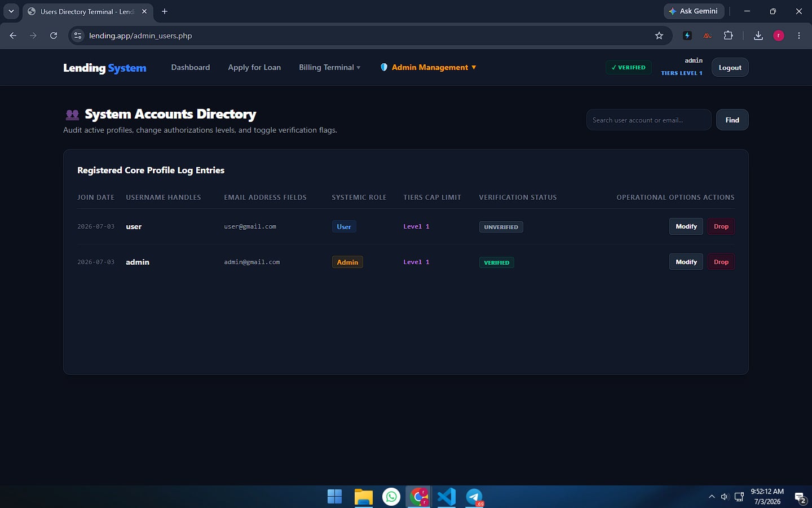Image resolution: width=812 pixels, height=508 pixels.
Task: Open the Lending System home logo
Action: click(x=105, y=68)
